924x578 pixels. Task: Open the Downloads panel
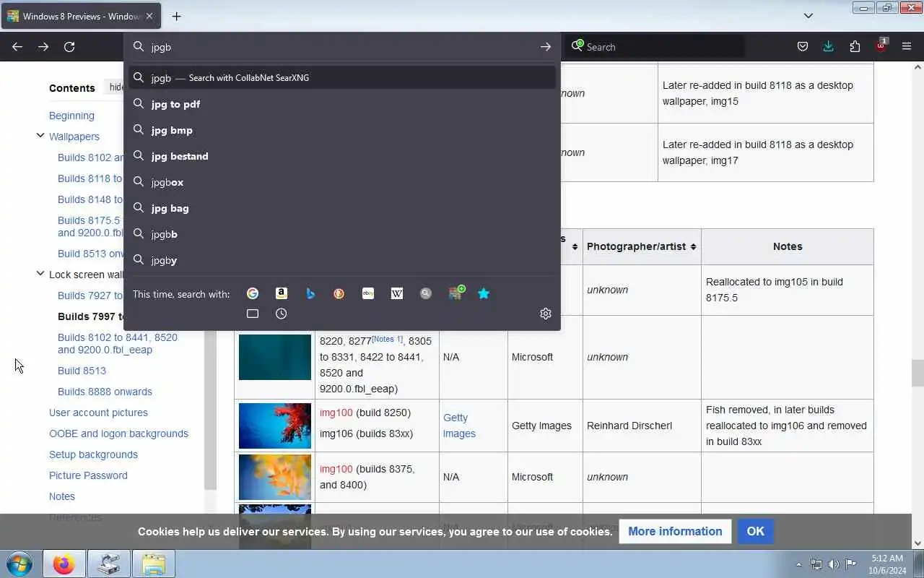[x=829, y=47]
